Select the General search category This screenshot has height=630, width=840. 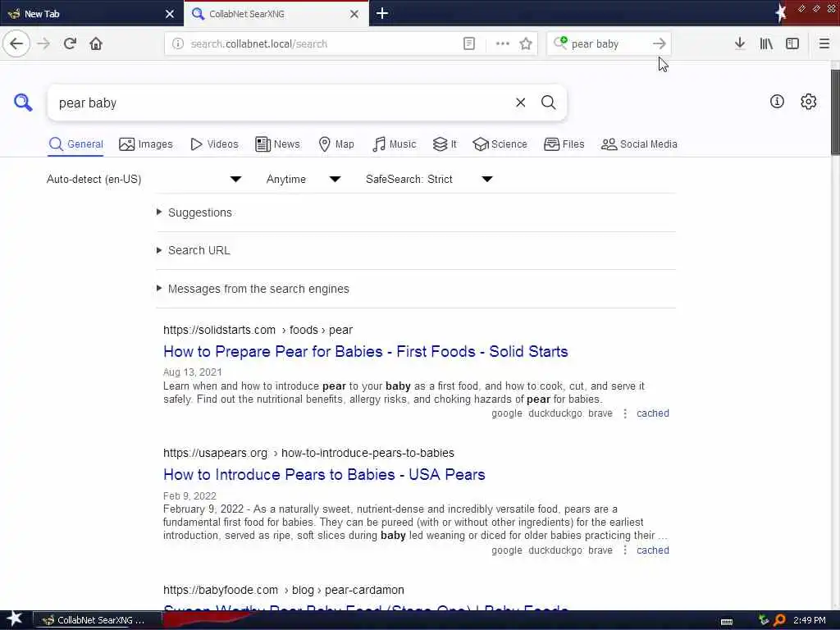coord(75,144)
